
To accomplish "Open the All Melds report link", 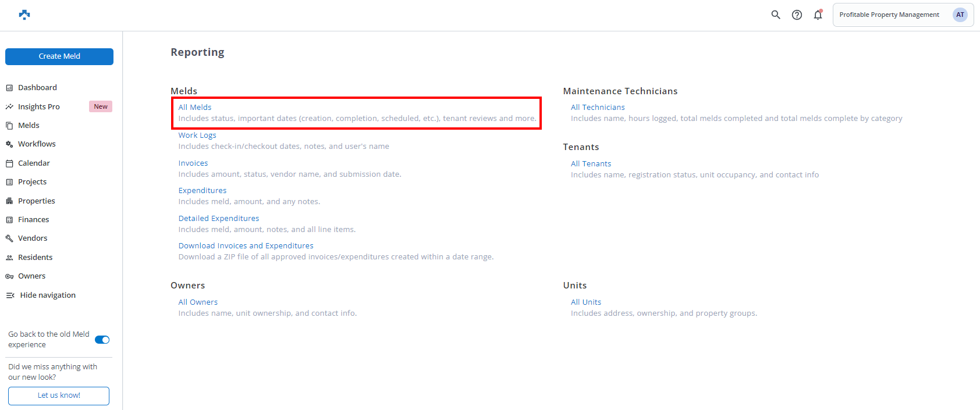I will point(195,108).
